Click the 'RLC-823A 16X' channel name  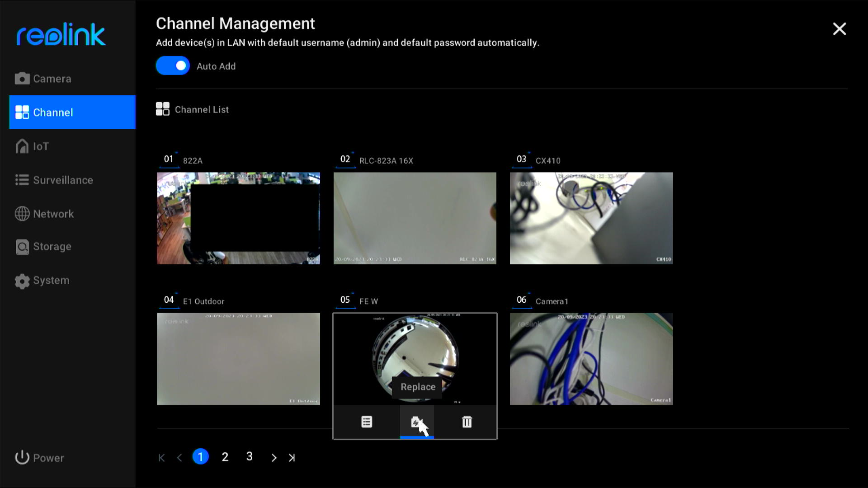[x=387, y=160]
